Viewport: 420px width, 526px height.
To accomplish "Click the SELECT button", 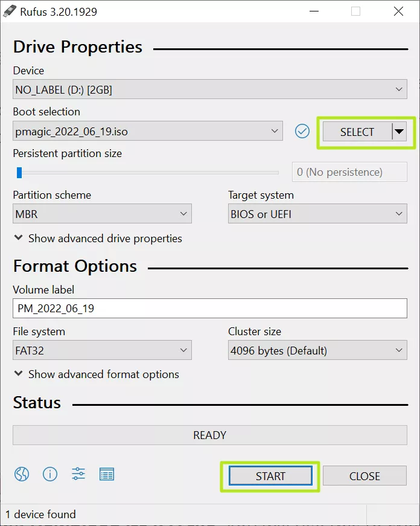I will tap(357, 132).
